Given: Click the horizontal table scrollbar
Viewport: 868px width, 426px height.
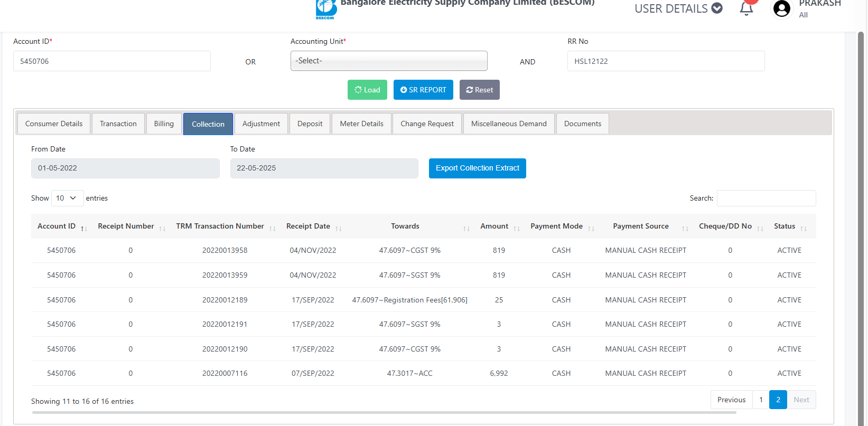Looking at the screenshot, I should (384, 412).
